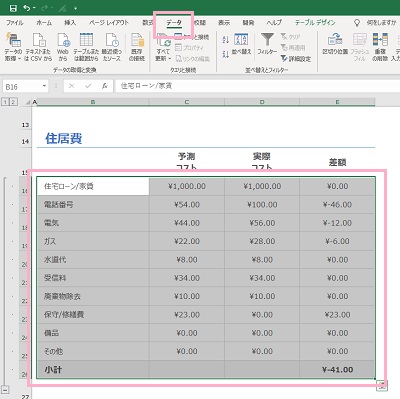Open the テーブル デザイン tab
This screenshot has height=399, width=400.
(x=315, y=23)
